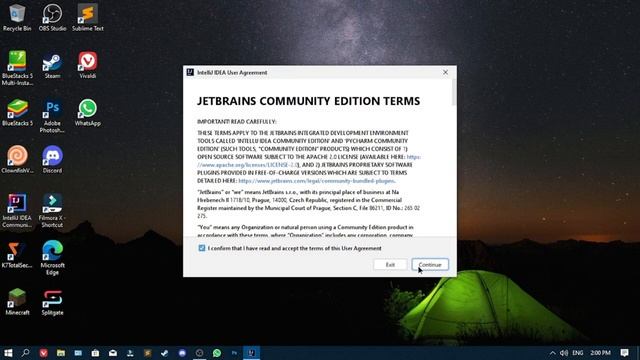Select the Vivaldi desktop shortcut

88,65
